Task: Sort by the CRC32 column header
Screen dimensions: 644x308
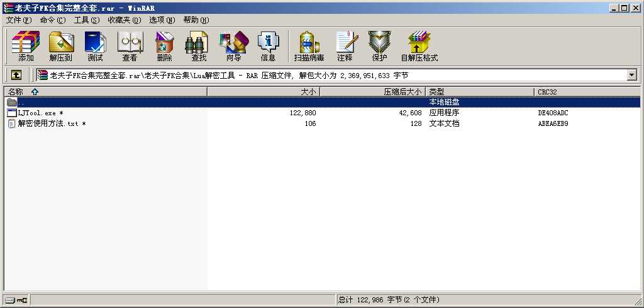Action: tap(587, 92)
